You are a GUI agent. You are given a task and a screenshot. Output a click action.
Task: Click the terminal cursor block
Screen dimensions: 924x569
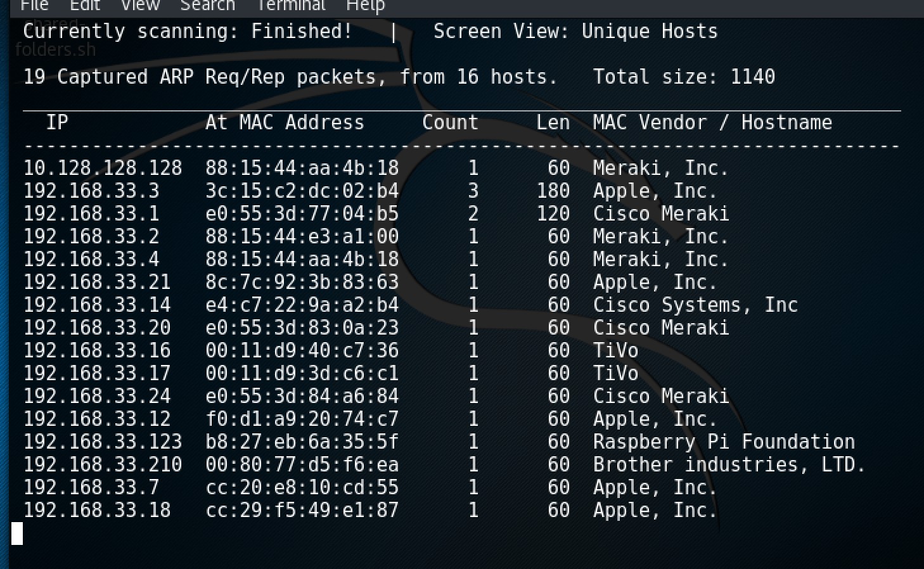[17, 534]
